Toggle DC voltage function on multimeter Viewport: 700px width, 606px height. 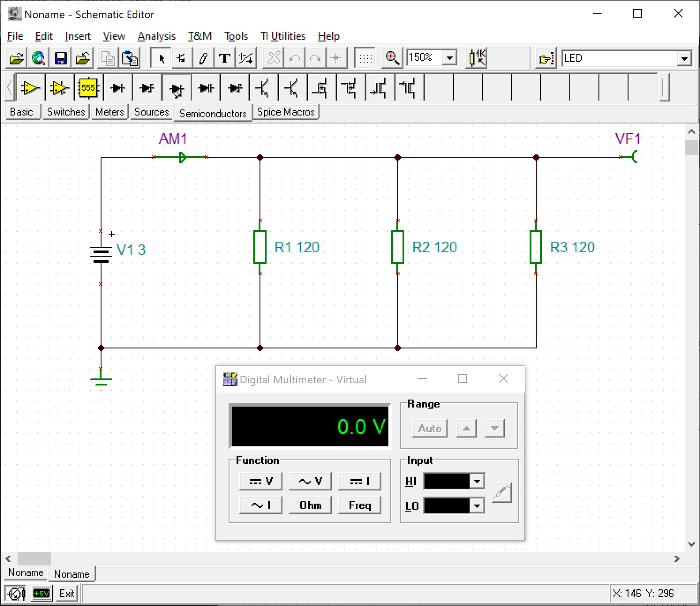[x=261, y=481]
